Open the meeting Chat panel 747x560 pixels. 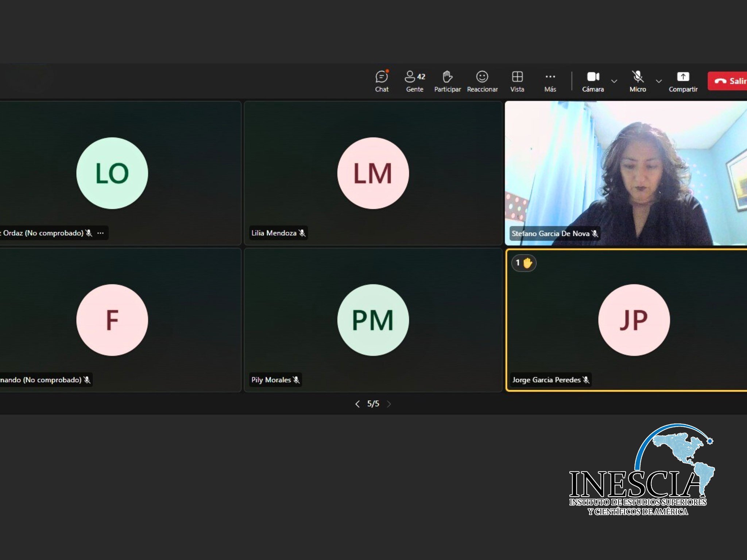click(x=382, y=81)
